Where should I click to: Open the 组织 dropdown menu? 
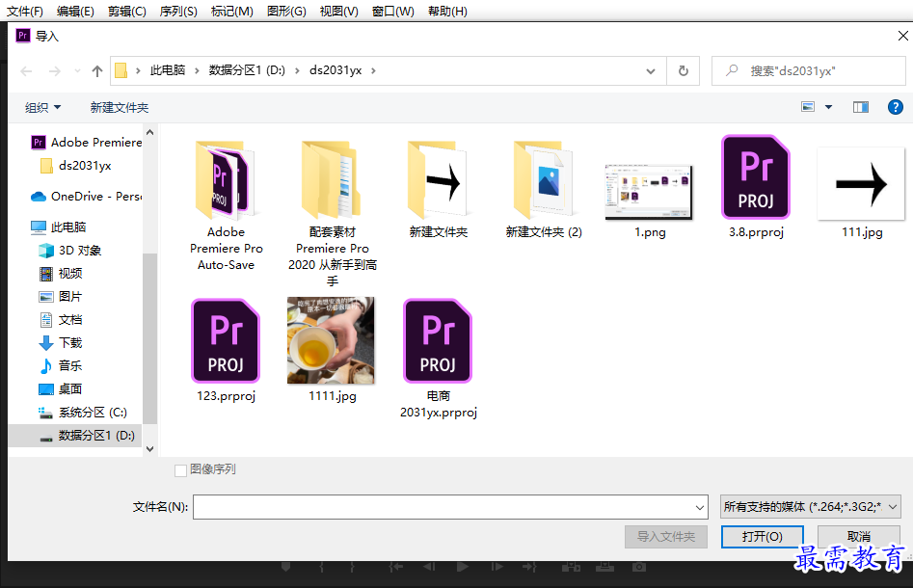42,107
